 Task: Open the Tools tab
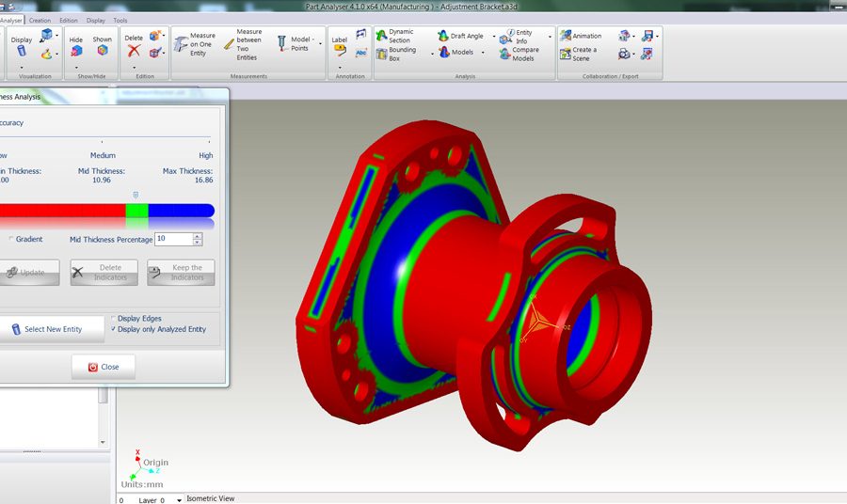click(x=120, y=20)
